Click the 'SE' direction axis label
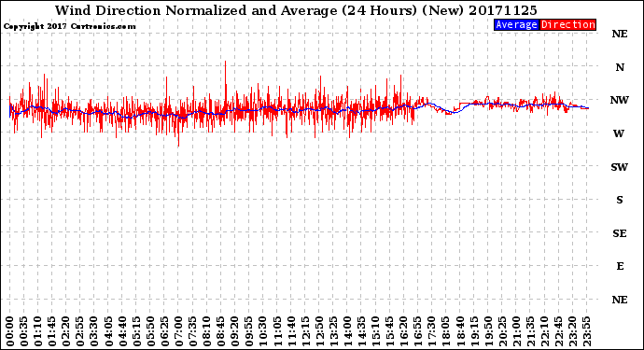This screenshot has height=350, width=644. (620, 233)
